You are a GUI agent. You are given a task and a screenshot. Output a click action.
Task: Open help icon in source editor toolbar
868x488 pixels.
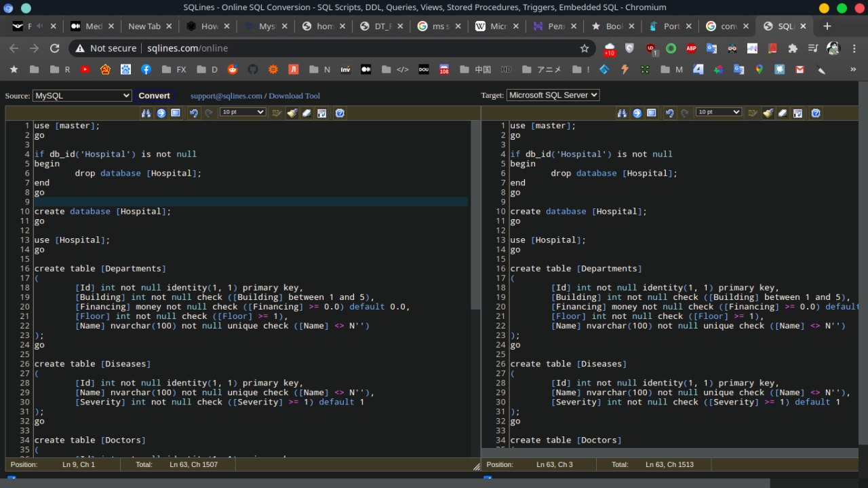coord(340,113)
